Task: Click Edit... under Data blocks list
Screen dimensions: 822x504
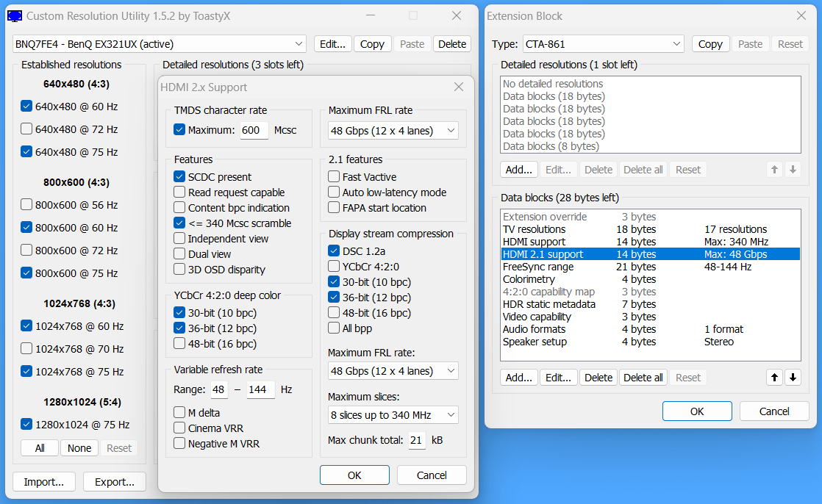Action: (558, 377)
